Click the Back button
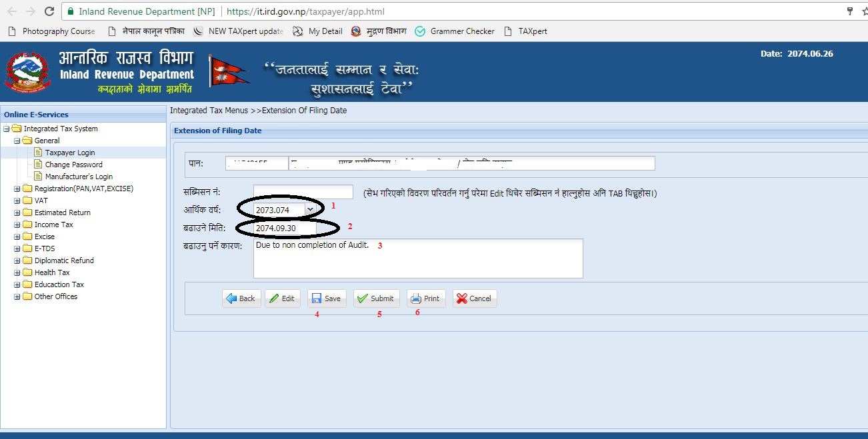This screenshot has height=439, width=868. pyautogui.click(x=241, y=298)
